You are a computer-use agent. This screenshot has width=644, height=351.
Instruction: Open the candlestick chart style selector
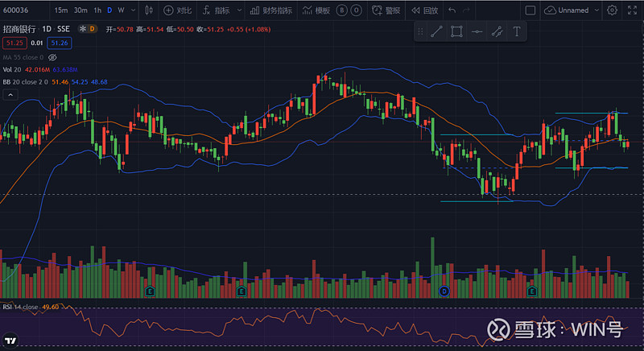148,10
